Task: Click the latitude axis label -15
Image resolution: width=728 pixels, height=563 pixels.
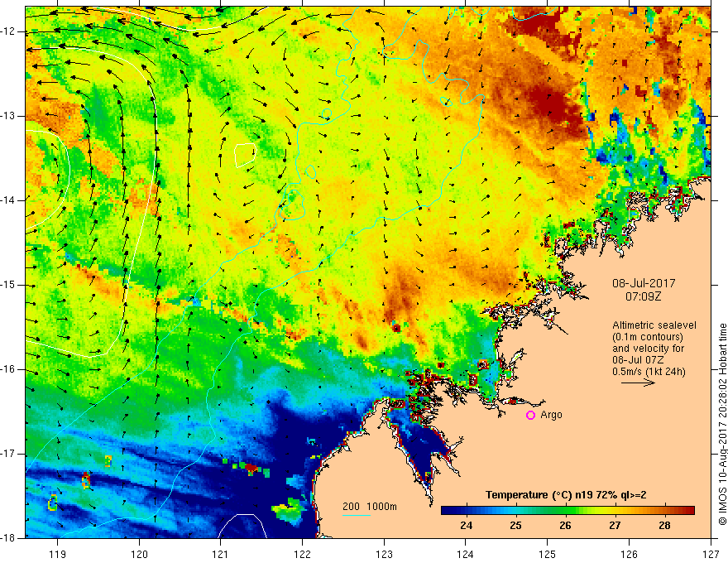Action: pos(9,285)
